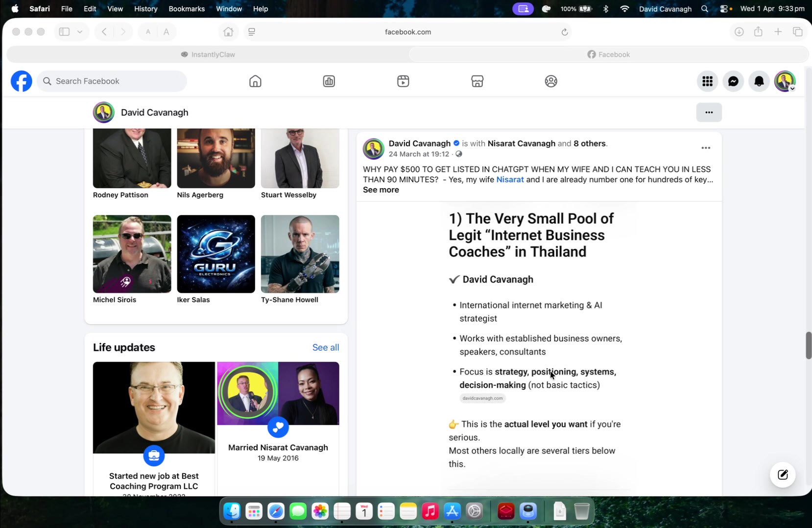This screenshot has height=528, width=812.
Task: Open the Professional dashboard chart icon
Action: (x=329, y=81)
